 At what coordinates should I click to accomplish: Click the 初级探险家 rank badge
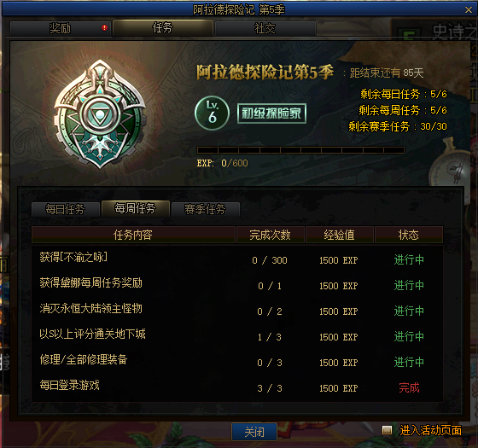coord(271,113)
